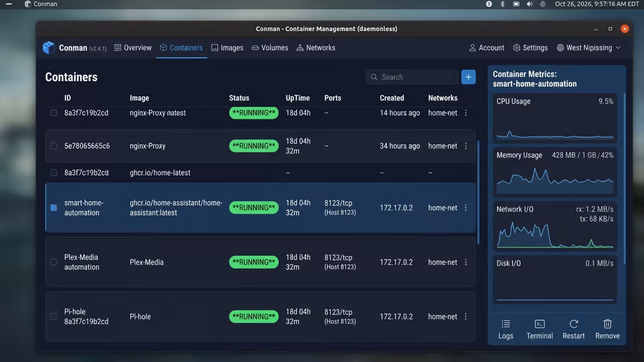The image size is (644, 362).
Task: Check the Pi-hole container checkbox
Action: pyautogui.click(x=54, y=316)
